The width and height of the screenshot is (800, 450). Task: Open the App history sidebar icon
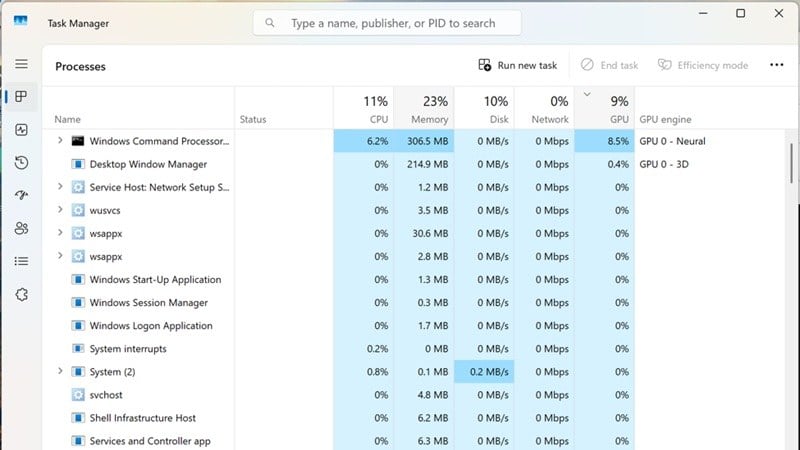21,163
